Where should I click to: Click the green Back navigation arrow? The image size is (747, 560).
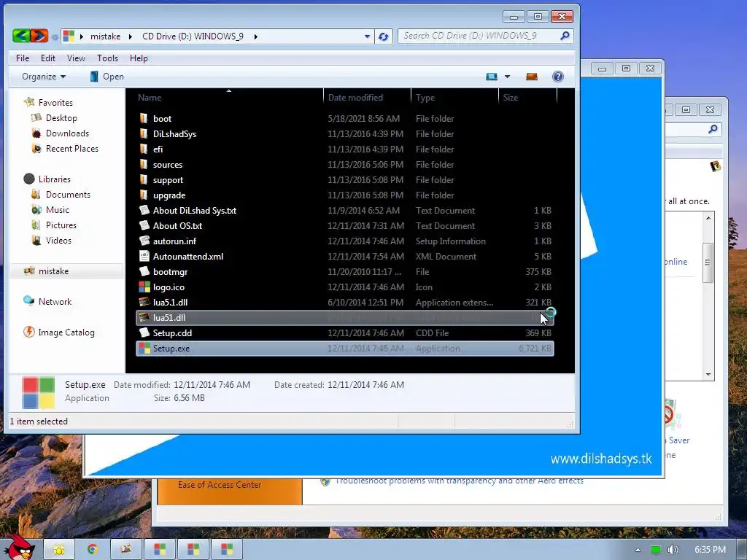pos(21,36)
